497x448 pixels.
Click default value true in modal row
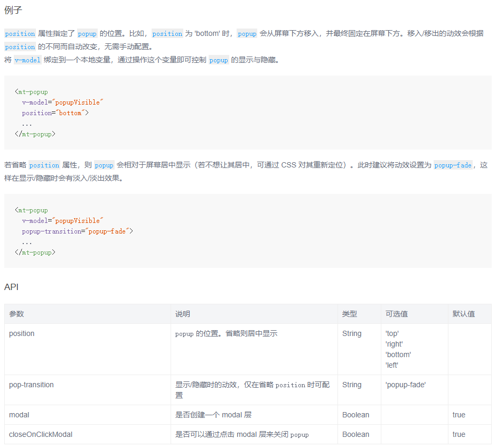tap(458, 415)
